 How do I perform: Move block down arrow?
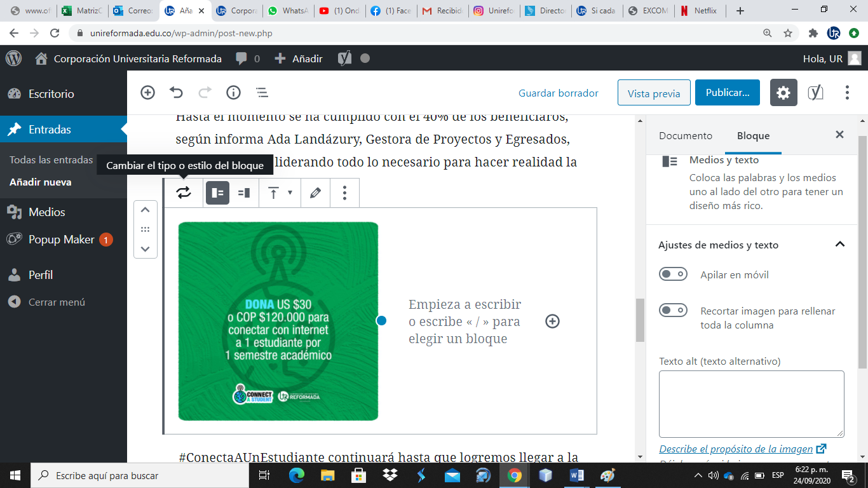[x=145, y=249]
